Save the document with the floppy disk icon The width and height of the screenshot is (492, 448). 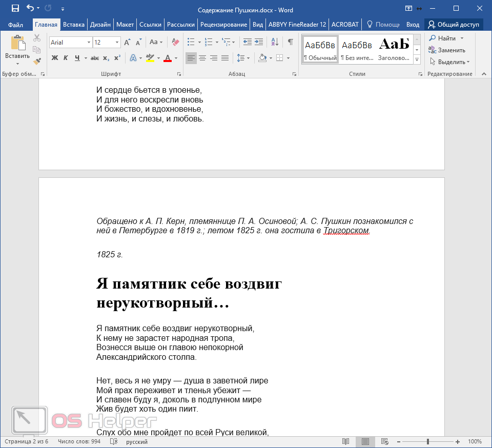[15, 9]
